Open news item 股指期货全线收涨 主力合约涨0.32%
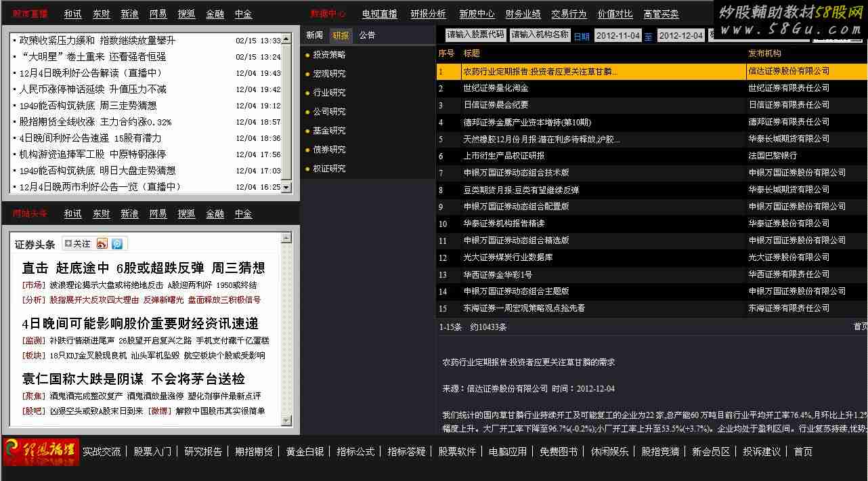The width and height of the screenshot is (868, 481). [x=95, y=122]
